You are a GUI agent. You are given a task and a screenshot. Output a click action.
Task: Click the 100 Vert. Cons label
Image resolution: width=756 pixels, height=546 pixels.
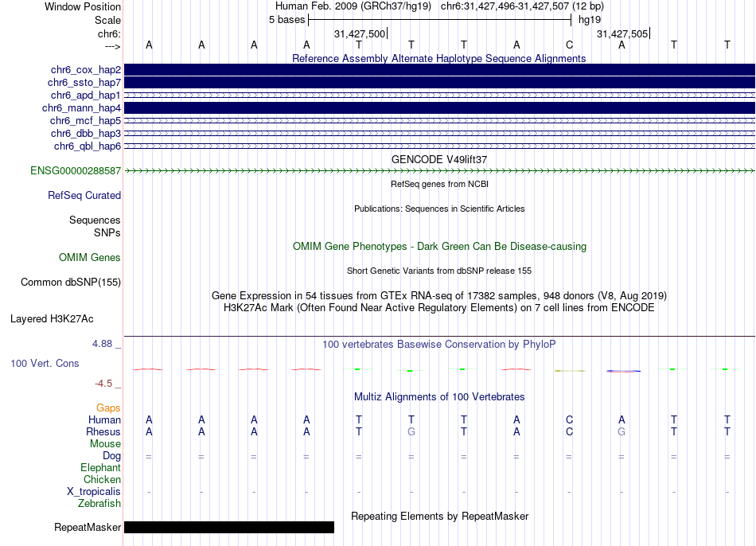click(x=45, y=363)
